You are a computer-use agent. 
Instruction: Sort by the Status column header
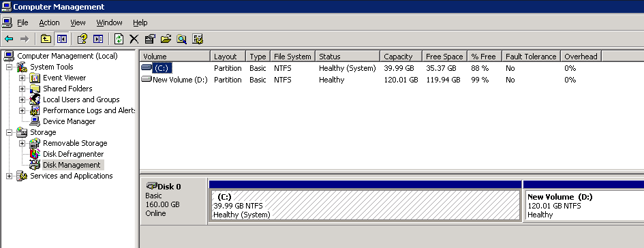click(348, 57)
